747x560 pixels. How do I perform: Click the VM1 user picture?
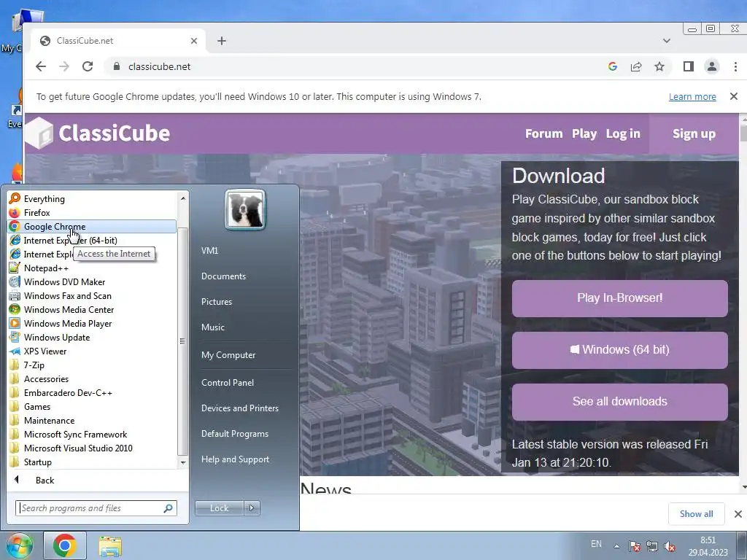tap(245, 209)
